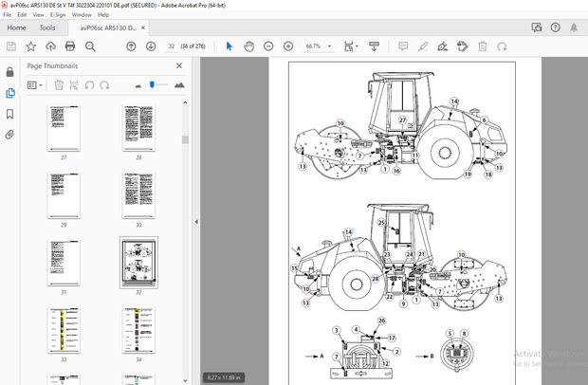Click the Zoom in plus icon
588x385 pixels.
point(288,46)
